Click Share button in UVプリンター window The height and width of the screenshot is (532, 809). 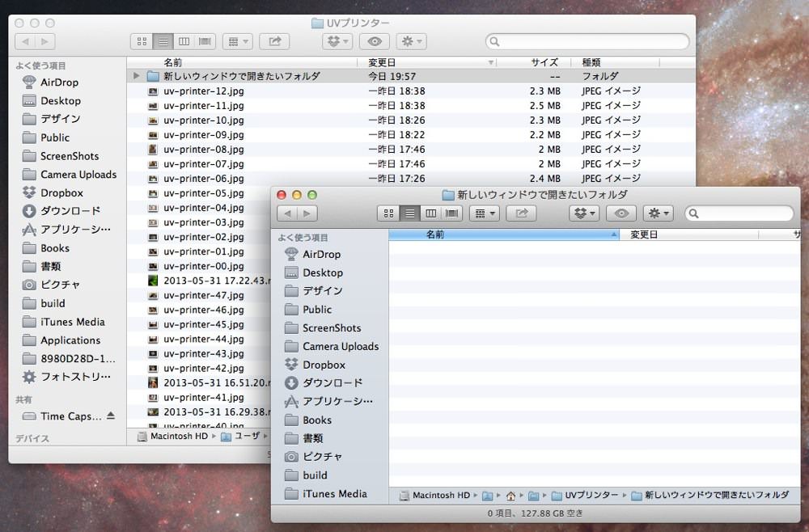pyautogui.click(x=274, y=41)
